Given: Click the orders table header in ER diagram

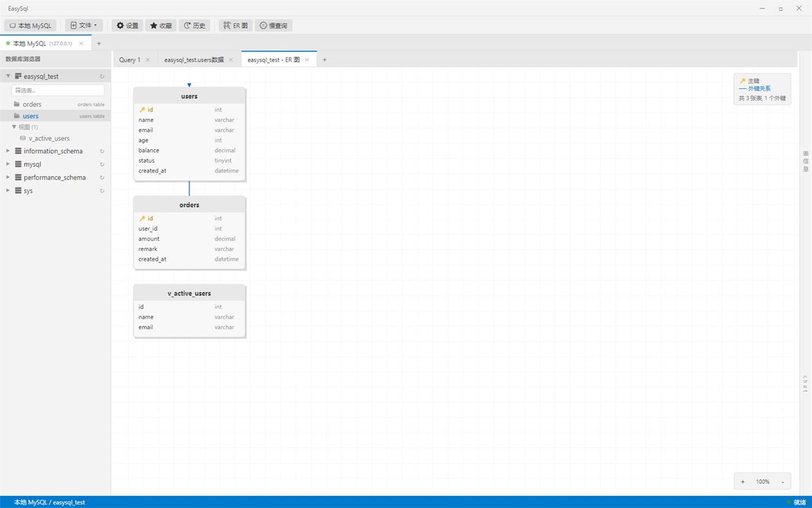Looking at the screenshot, I should click(189, 205).
